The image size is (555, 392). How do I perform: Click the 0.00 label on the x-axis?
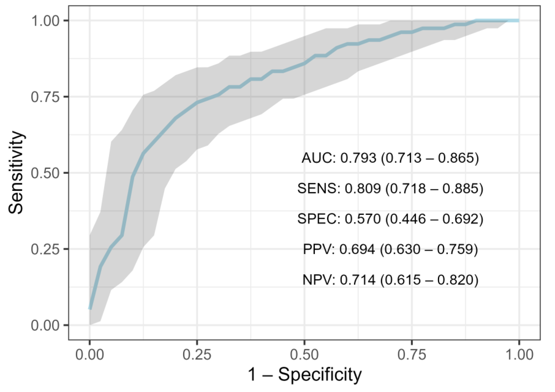click(x=90, y=355)
